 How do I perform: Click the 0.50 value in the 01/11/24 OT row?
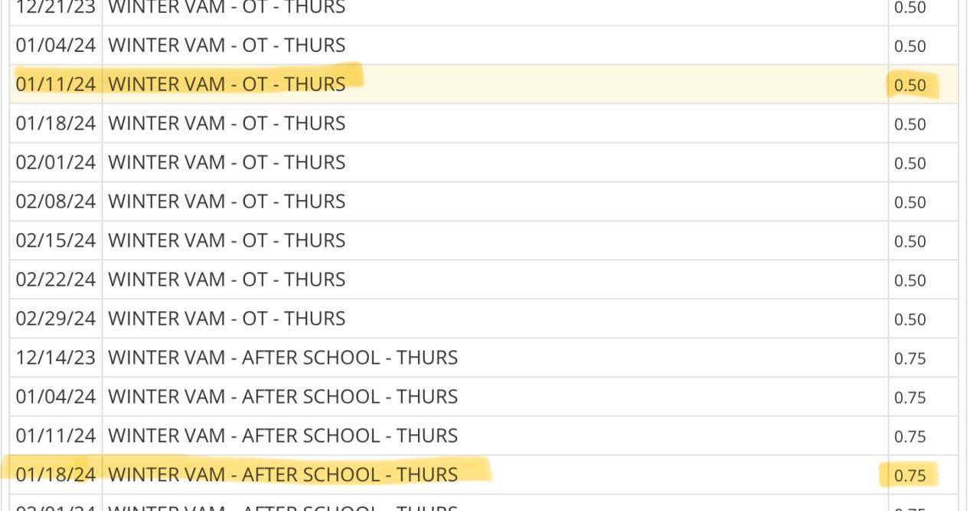coord(910,85)
